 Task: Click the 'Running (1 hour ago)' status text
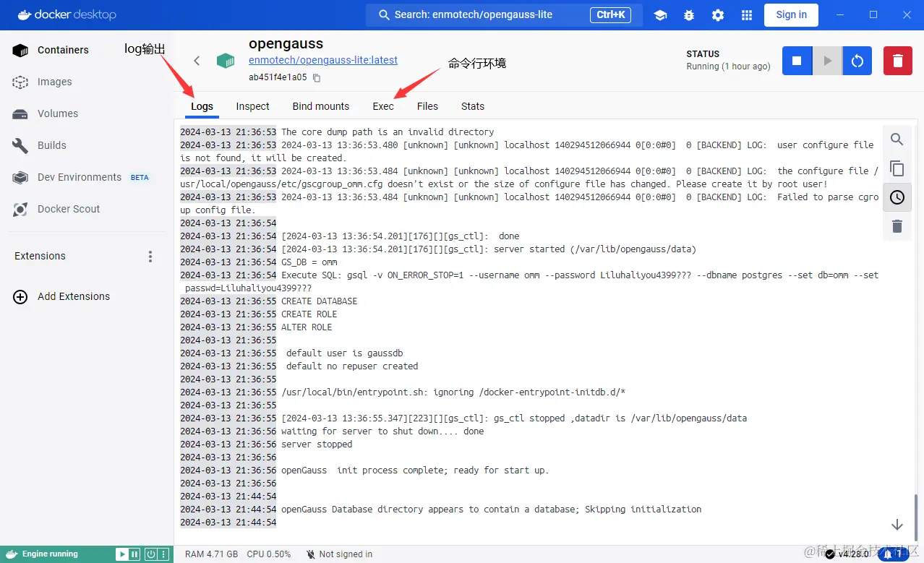click(728, 66)
